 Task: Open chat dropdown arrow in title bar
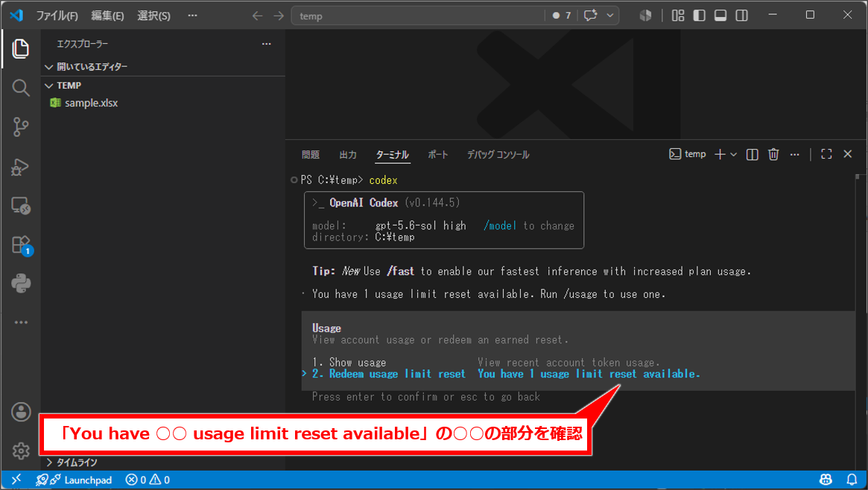pyautogui.click(x=610, y=16)
